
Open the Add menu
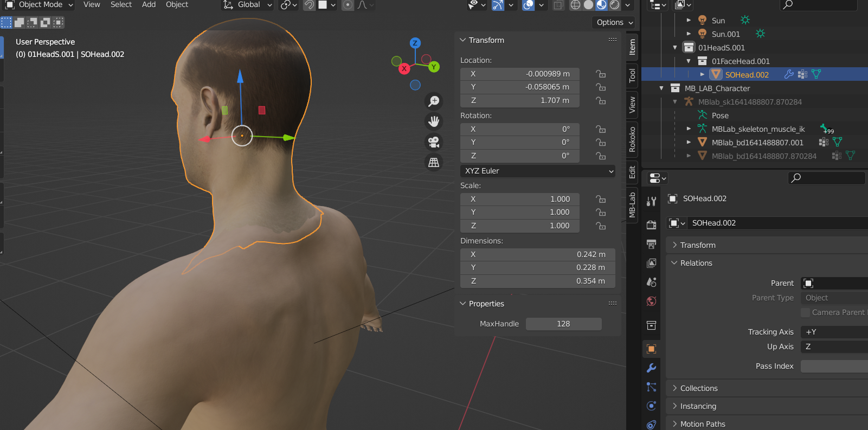click(149, 5)
